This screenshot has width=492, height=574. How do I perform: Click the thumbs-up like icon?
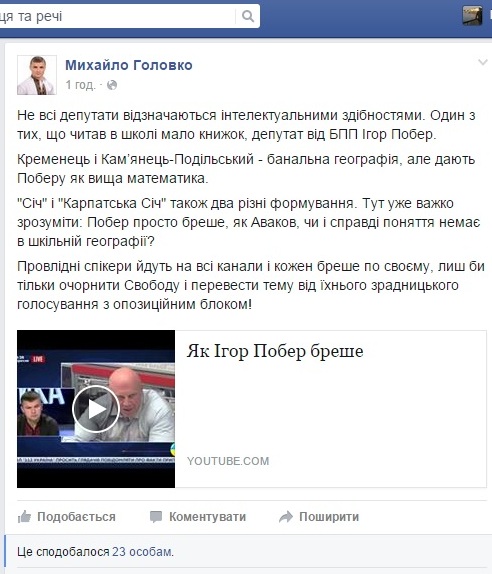pyautogui.click(x=25, y=517)
